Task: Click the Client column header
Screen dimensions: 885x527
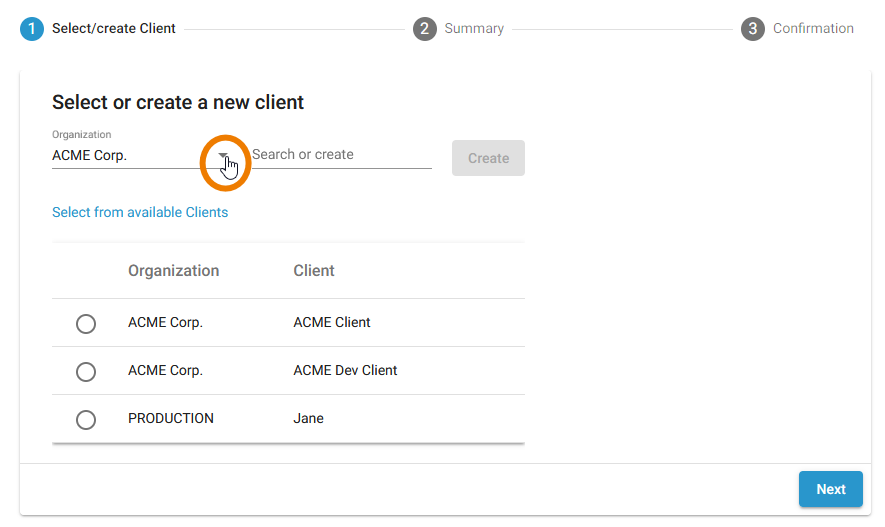Action: [x=314, y=271]
